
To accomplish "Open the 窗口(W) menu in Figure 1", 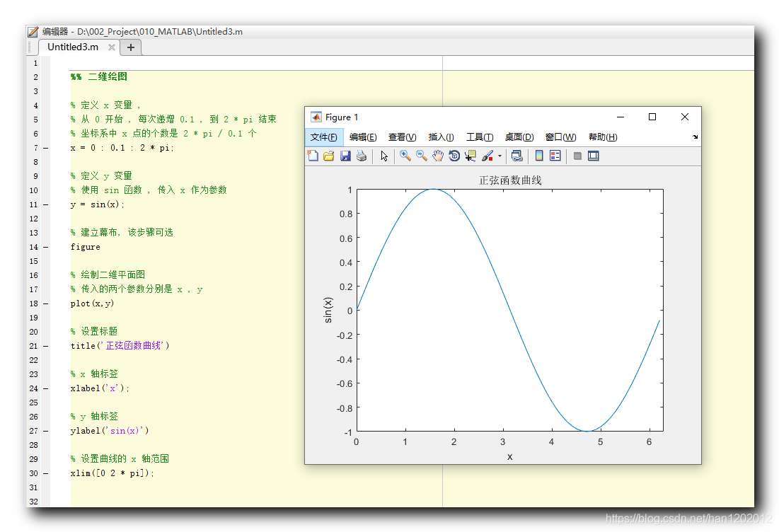I will [x=561, y=137].
